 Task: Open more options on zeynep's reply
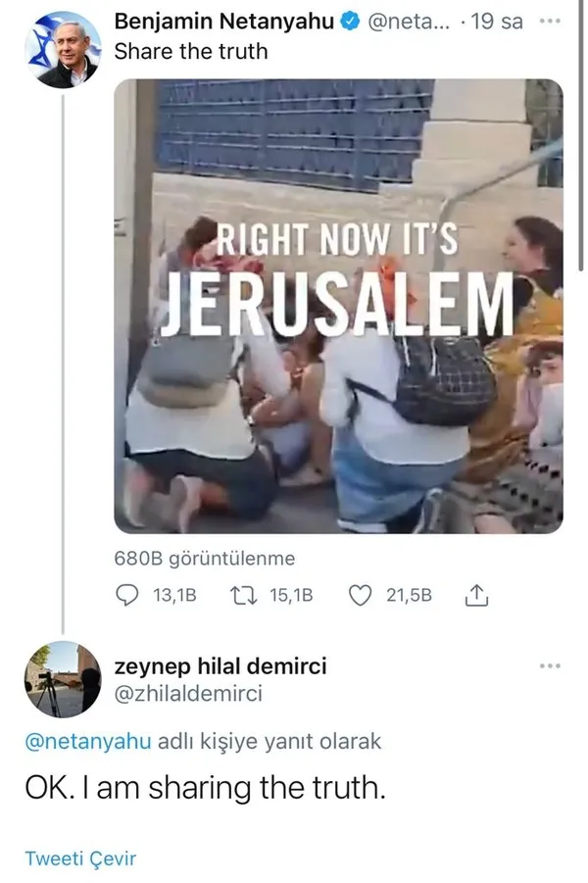click(x=551, y=666)
